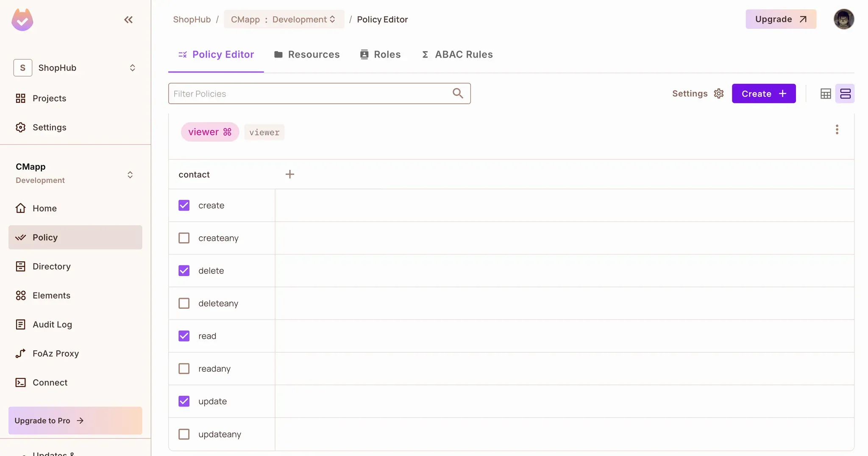The image size is (868, 456).
Task: Click plus icon next to contact resource
Action: [x=289, y=174]
